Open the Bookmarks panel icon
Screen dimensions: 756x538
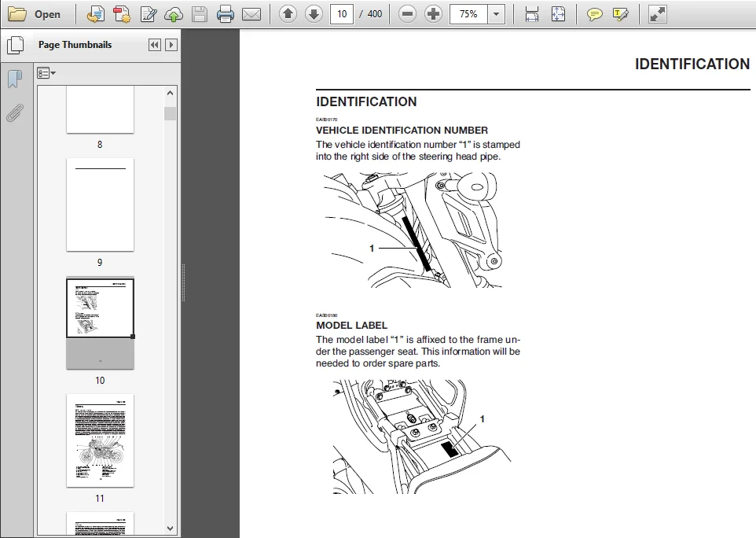[15, 79]
